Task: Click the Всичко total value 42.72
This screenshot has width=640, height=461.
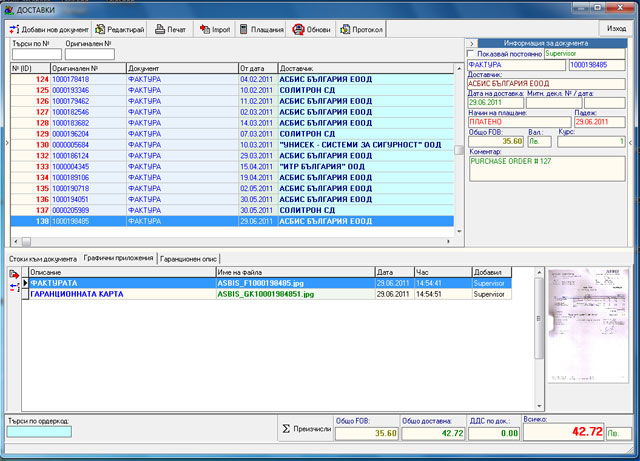Action: 564,432
